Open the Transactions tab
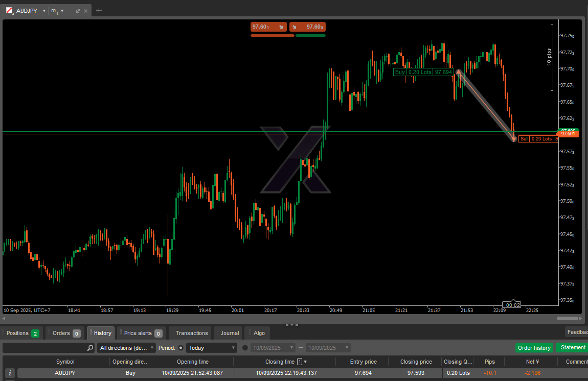The image size is (588, 381). 192,333
